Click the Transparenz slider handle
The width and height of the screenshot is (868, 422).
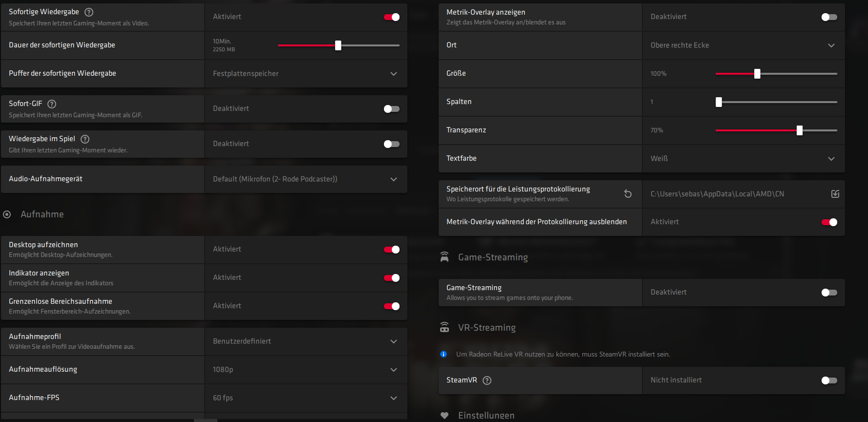pos(800,130)
